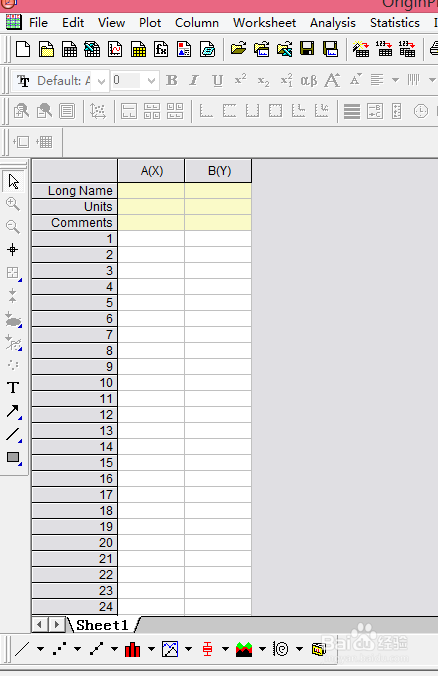438x676 pixels.
Task: Click the New Project icon
Action: pyautogui.click(x=23, y=49)
